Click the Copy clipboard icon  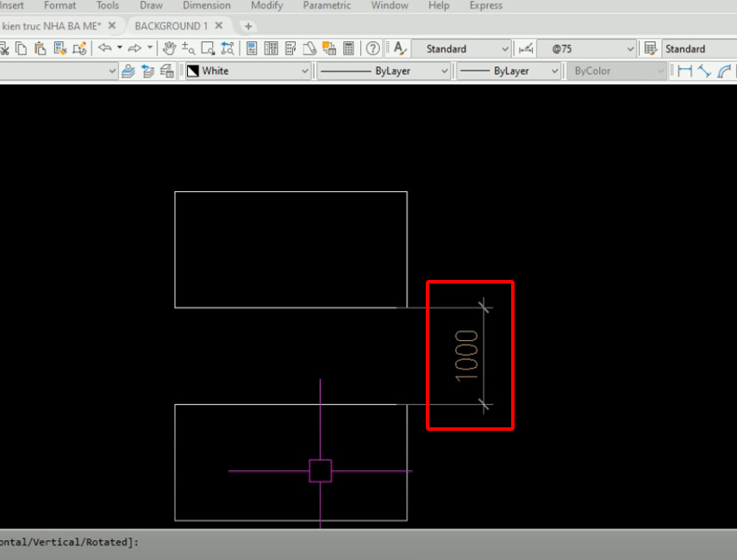pos(22,48)
